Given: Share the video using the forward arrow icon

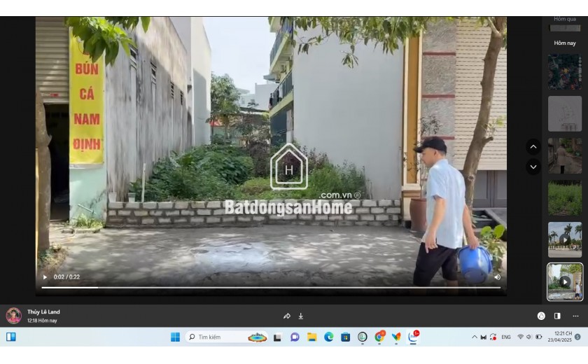Looking at the screenshot, I should pos(287,316).
